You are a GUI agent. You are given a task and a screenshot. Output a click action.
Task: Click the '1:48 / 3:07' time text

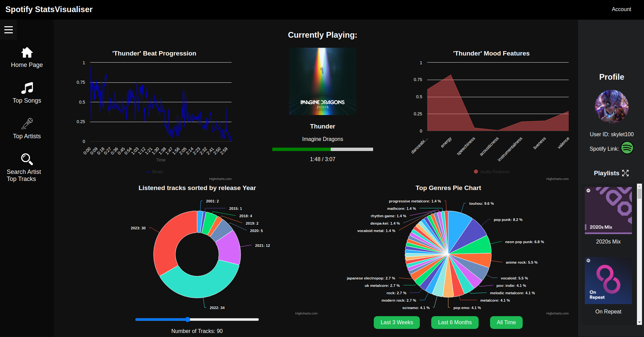pos(323,159)
